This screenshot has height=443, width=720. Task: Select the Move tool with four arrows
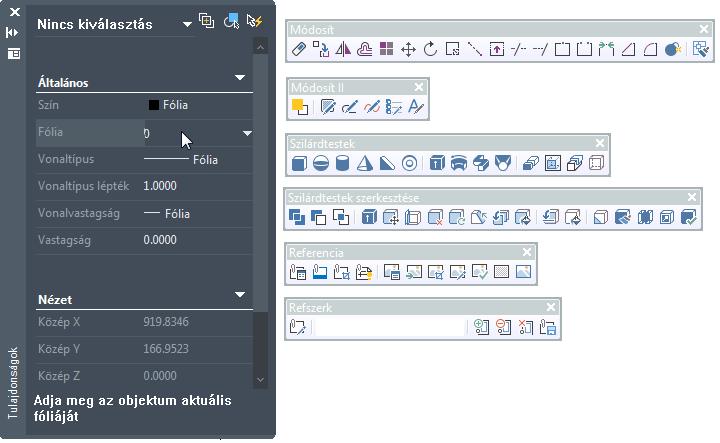click(408, 49)
